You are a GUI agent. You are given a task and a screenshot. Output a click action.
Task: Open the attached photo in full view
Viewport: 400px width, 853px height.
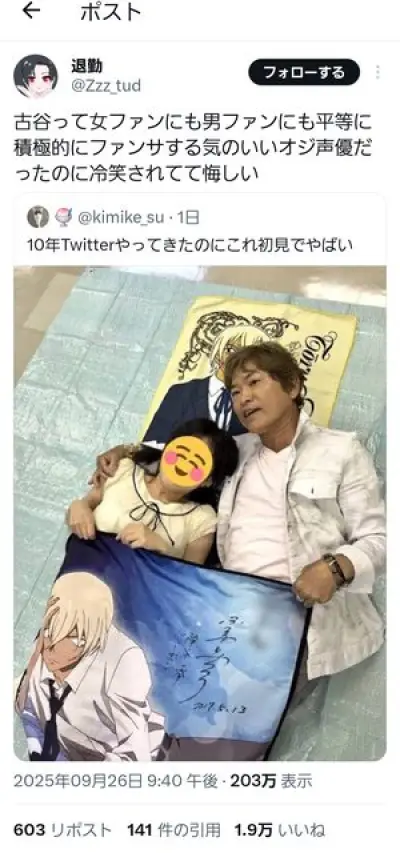pos(200,513)
